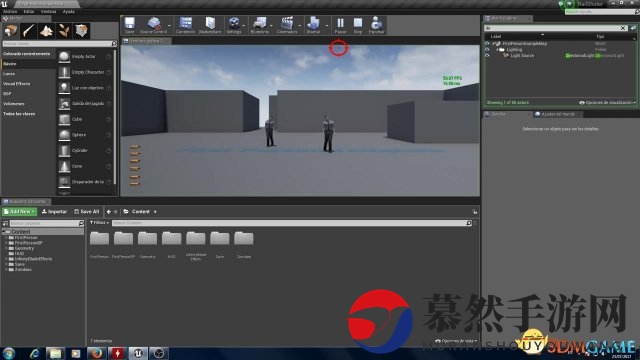Select the point light bulb item icon
Screen dimensions: 640x360
point(64,88)
